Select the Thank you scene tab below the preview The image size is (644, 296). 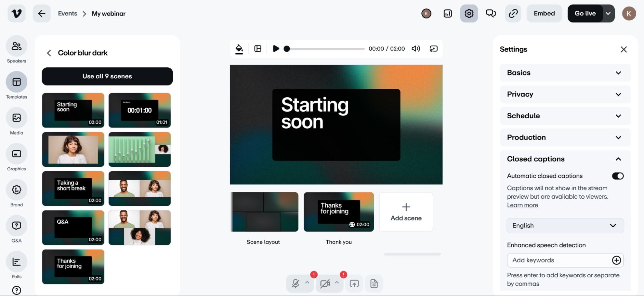(x=338, y=212)
